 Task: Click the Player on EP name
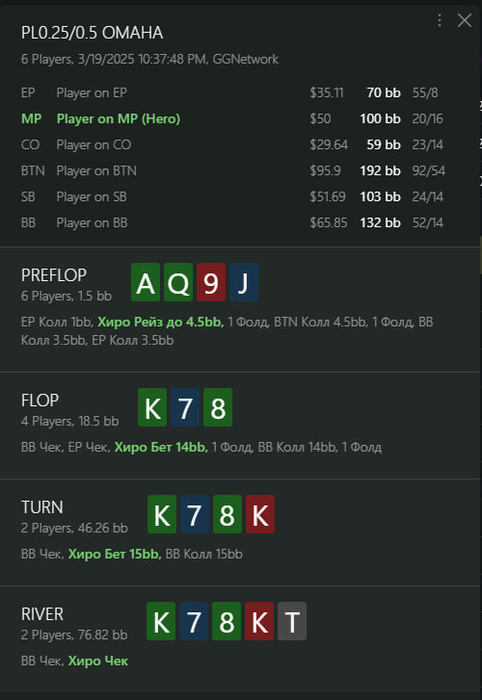(x=91, y=93)
